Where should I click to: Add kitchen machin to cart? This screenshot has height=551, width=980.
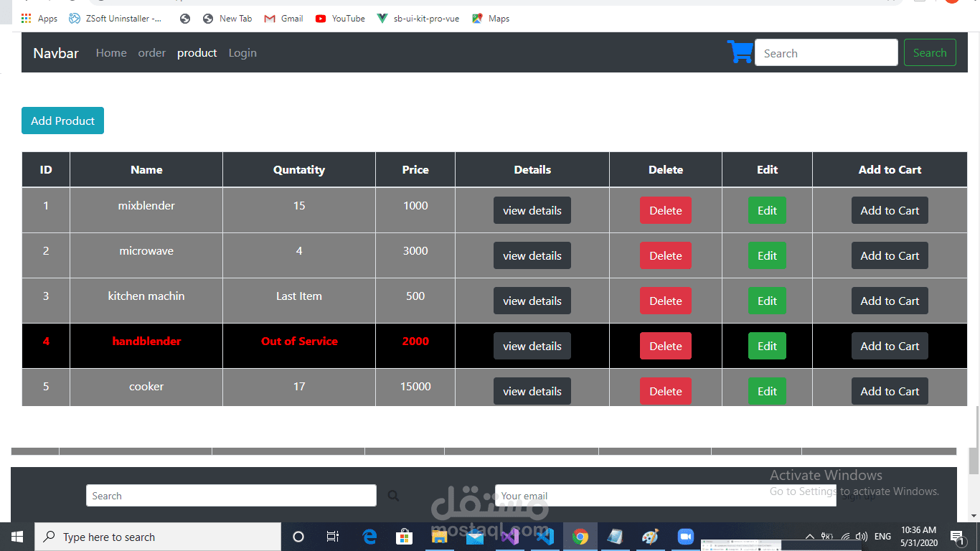pyautogui.click(x=890, y=301)
